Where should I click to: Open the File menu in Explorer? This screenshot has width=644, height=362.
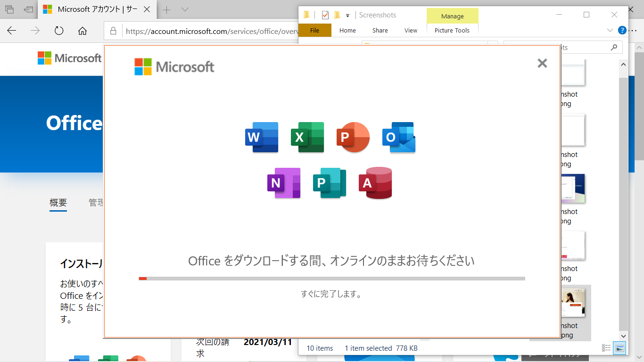315,30
